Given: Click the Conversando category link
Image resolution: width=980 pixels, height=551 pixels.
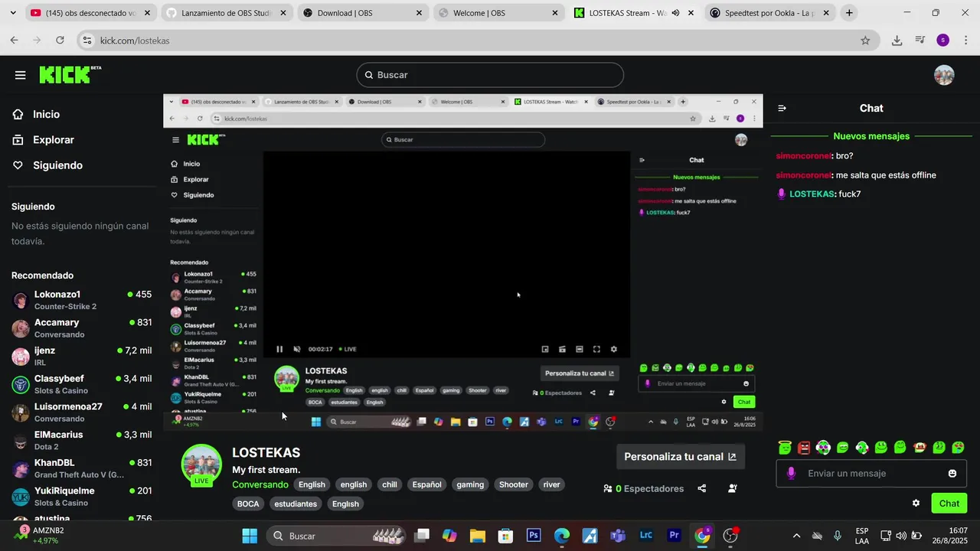Looking at the screenshot, I should coord(260,484).
